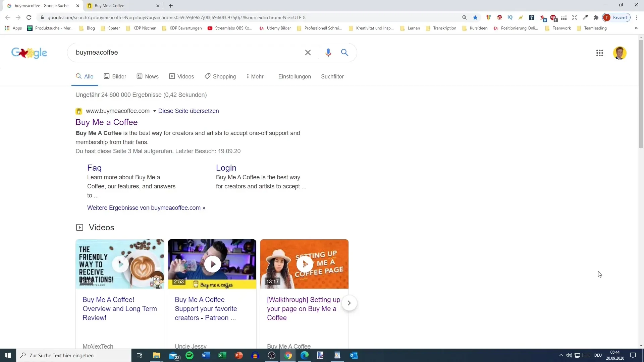Open the Apps shortcut in the bookmarks bar
Viewport: 644px width, 362px height.
(13, 28)
